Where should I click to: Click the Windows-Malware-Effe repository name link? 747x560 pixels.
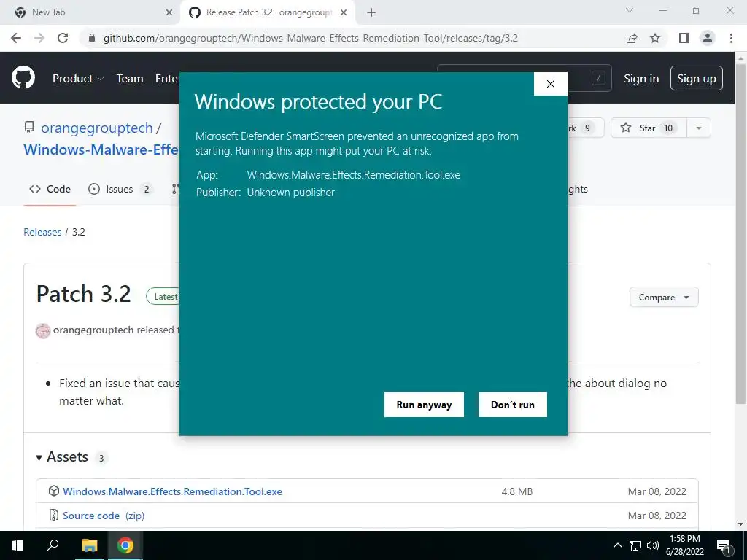[101, 149]
